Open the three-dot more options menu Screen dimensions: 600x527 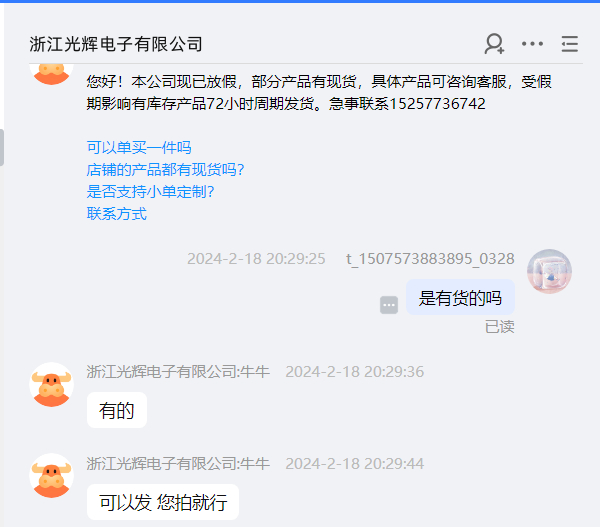pos(532,44)
